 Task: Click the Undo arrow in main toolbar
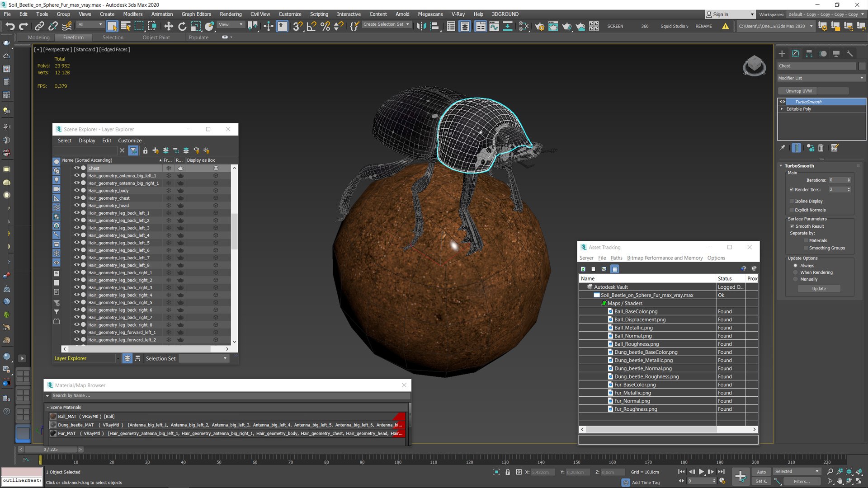(10, 26)
